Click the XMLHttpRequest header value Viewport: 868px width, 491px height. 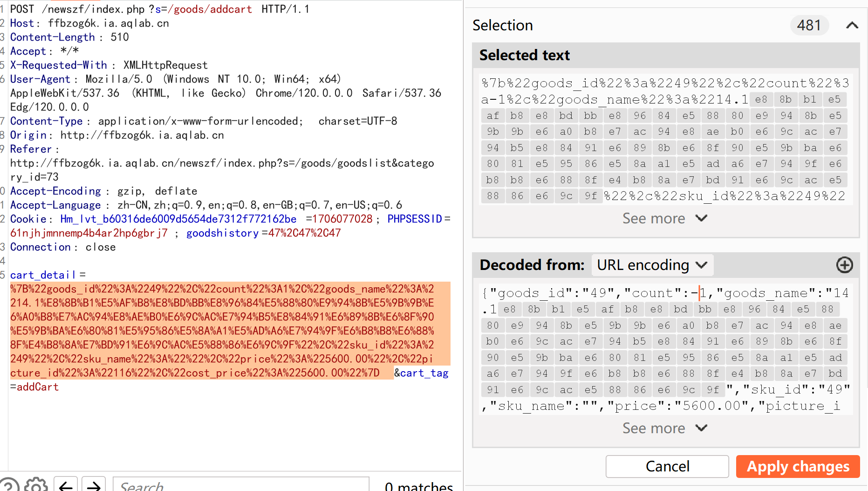165,65
